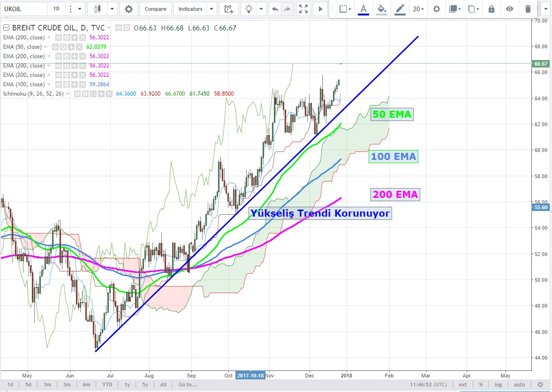552x392 pixels.
Task: Toggle the log scale option
Action: point(498,384)
